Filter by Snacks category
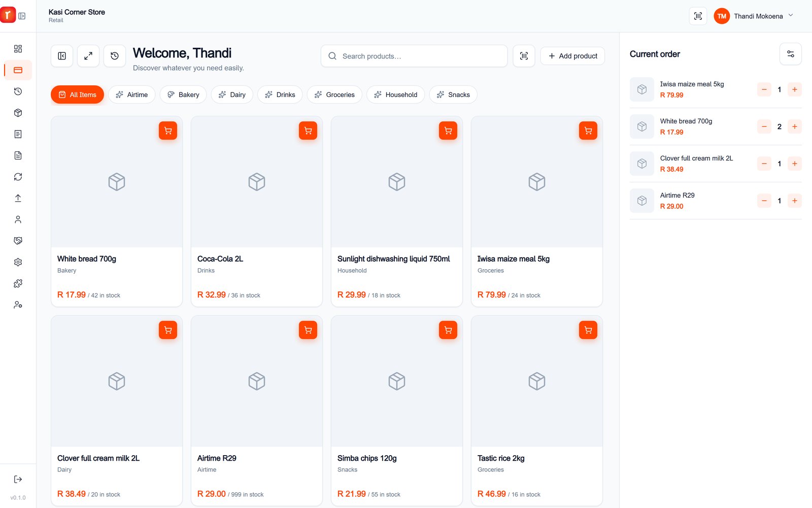 pos(453,94)
